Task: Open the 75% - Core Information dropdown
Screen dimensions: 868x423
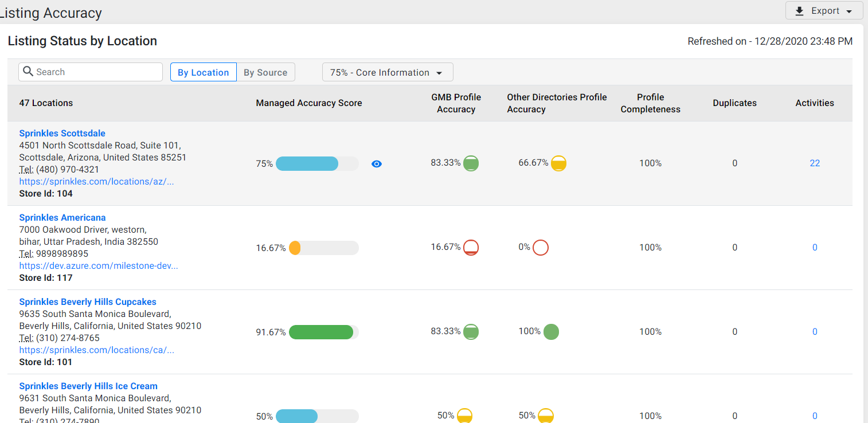Action: [x=388, y=72]
